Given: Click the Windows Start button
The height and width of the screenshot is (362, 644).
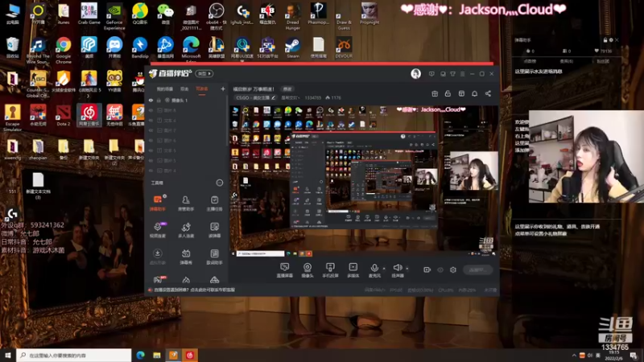Looking at the screenshot, I should (x=8, y=356).
